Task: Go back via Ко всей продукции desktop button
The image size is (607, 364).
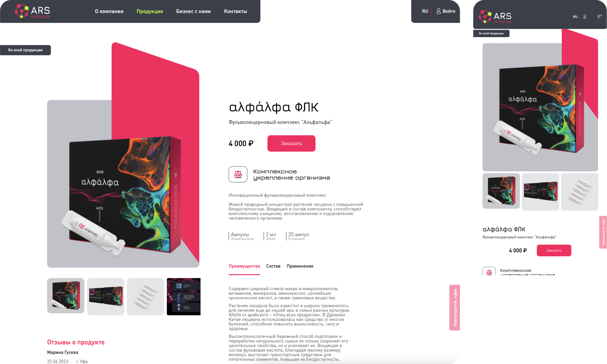Action: [x=25, y=50]
